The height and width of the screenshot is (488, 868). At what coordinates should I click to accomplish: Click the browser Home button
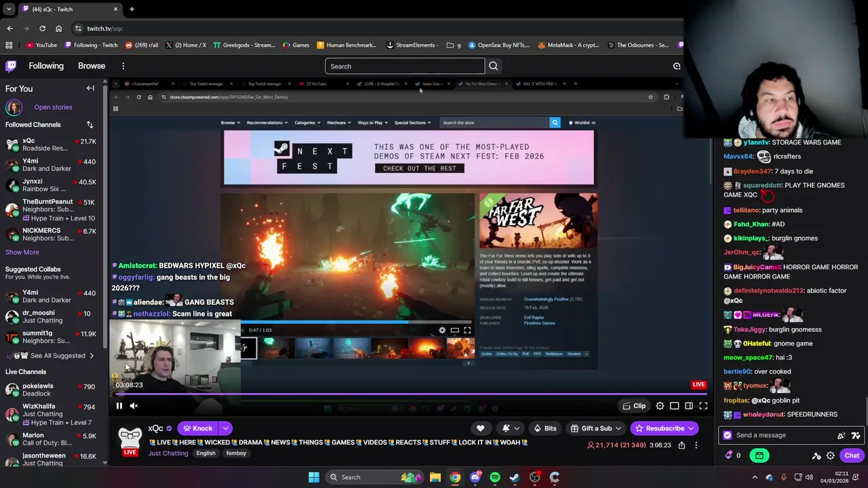[58, 28]
